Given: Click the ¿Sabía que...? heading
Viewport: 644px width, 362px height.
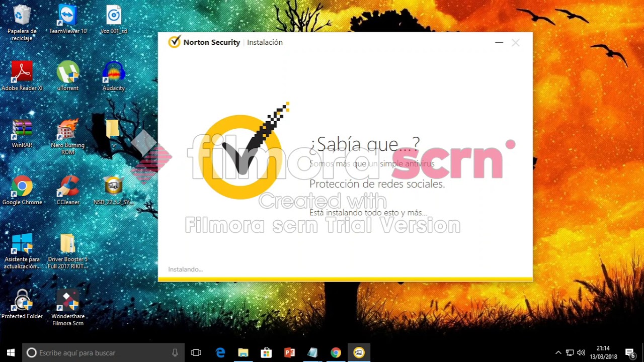Looking at the screenshot, I should pos(364,144).
